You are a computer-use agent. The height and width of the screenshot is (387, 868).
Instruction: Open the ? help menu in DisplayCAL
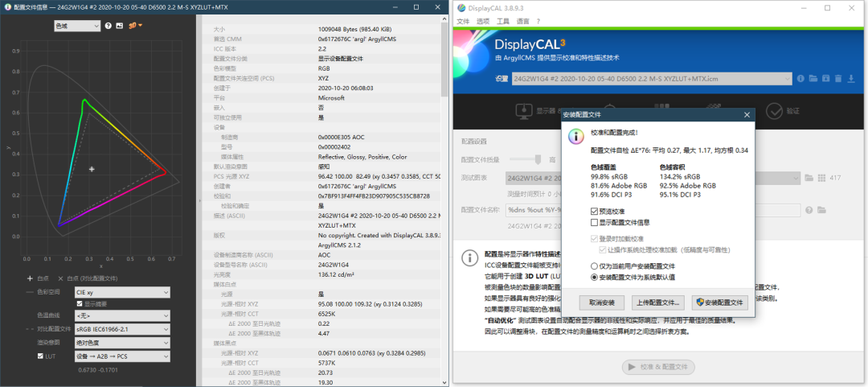point(538,21)
